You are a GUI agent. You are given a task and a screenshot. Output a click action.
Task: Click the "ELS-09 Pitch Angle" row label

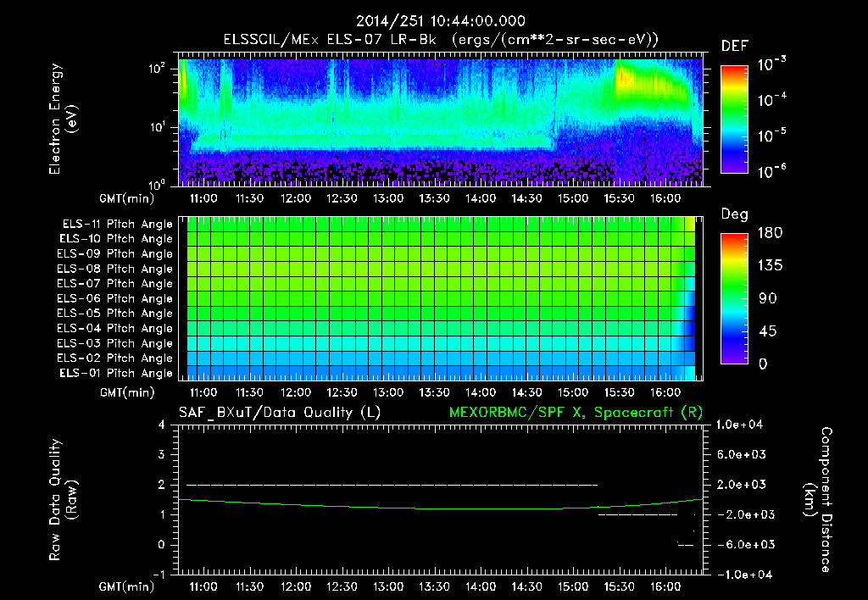(115, 254)
